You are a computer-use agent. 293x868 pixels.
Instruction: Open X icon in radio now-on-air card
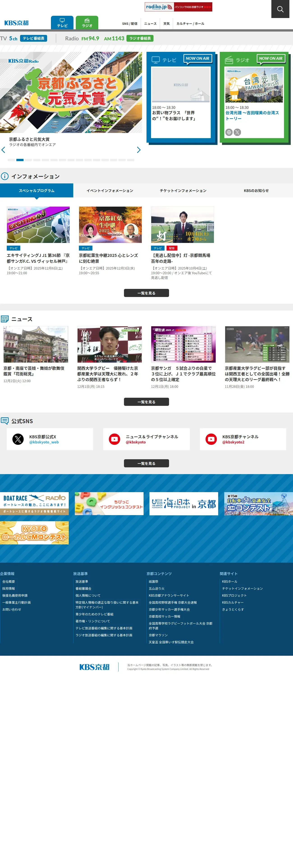click(x=237, y=132)
